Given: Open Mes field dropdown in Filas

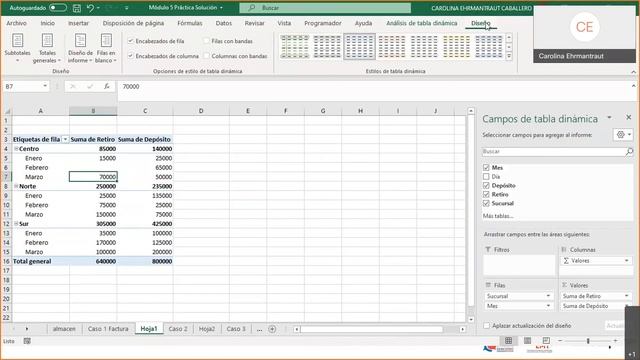Looking at the screenshot, I should (548, 306).
